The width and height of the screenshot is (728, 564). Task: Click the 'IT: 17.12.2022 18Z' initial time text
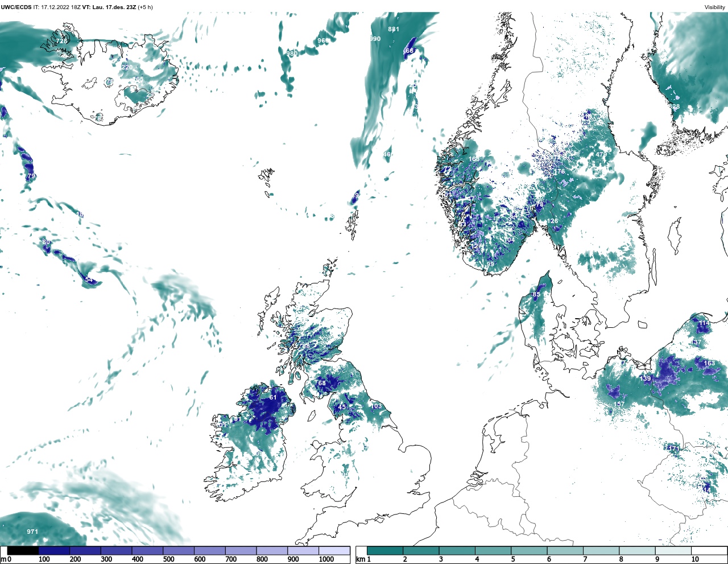coord(57,7)
